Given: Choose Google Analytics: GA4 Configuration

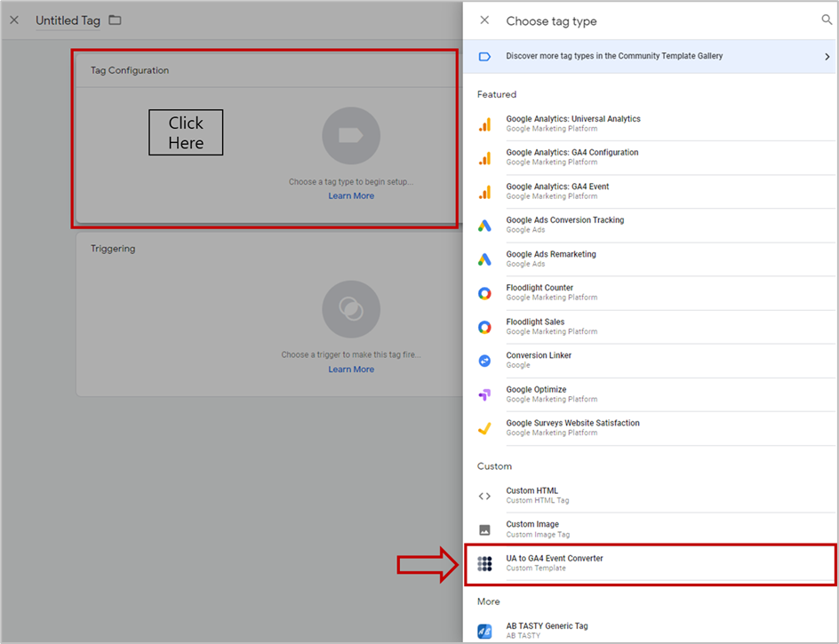Looking at the screenshot, I should [x=649, y=157].
